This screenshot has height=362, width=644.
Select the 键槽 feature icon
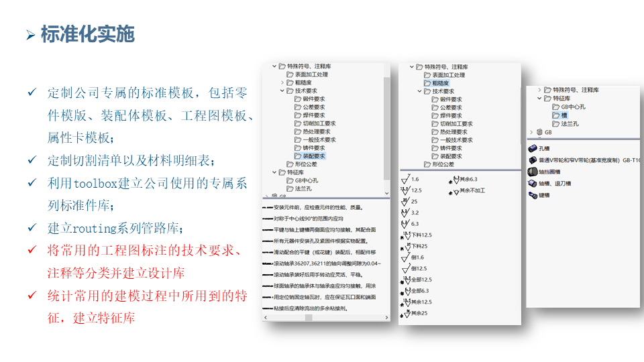click(x=533, y=195)
